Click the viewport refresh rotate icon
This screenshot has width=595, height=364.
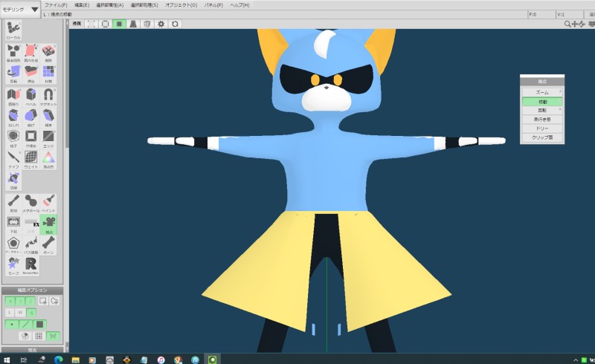(175, 24)
